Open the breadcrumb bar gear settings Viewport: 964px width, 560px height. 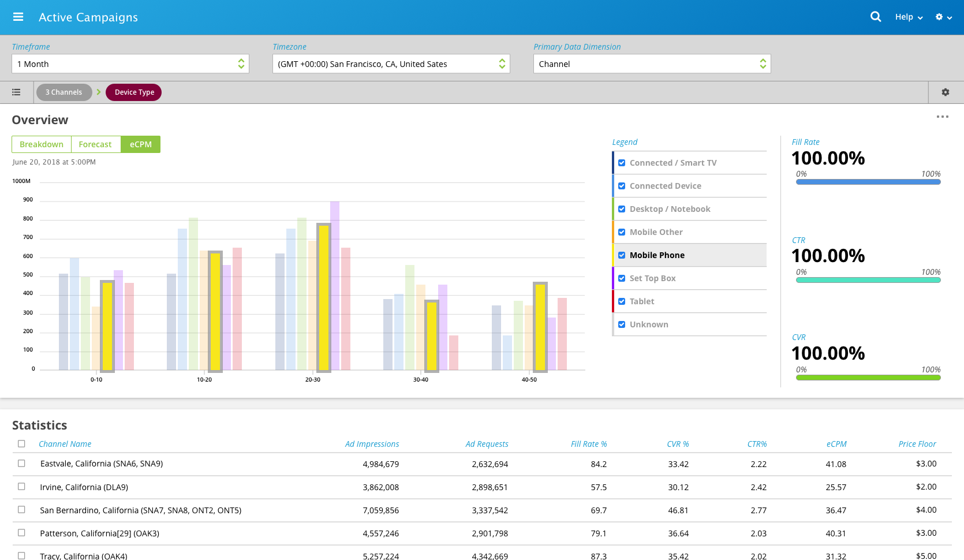[945, 92]
